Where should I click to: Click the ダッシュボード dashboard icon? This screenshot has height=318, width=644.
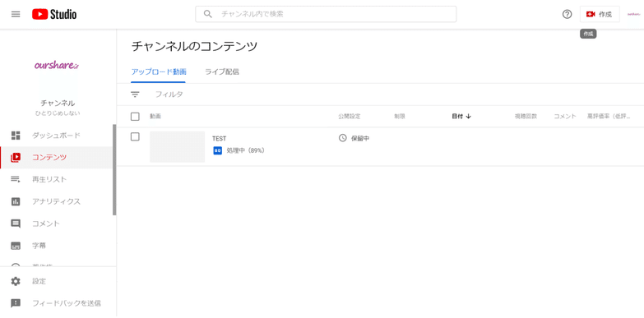(x=16, y=136)
